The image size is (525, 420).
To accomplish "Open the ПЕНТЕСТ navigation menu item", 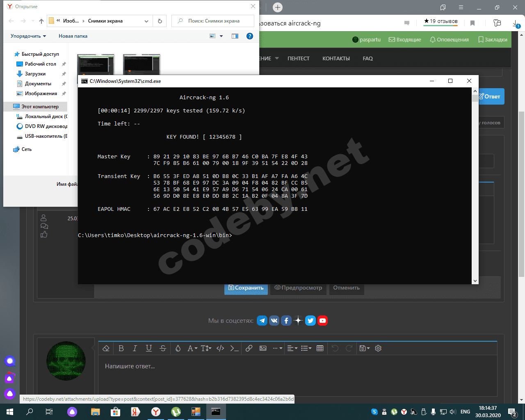I will coord(298,59).
